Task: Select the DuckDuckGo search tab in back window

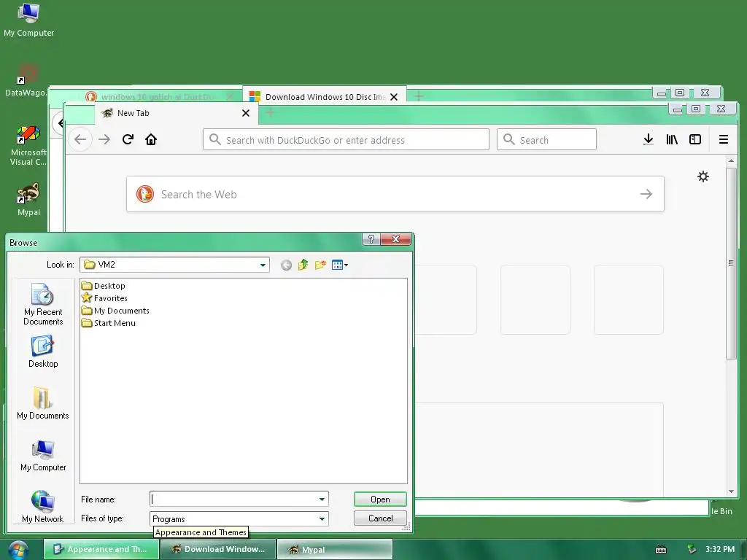Action: point(158,97)
